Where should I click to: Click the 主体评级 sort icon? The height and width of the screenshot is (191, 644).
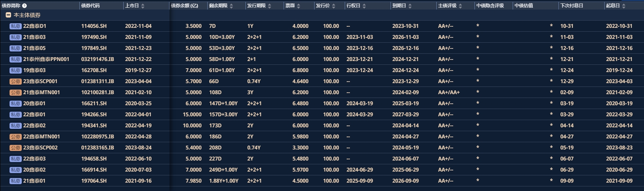460,6
